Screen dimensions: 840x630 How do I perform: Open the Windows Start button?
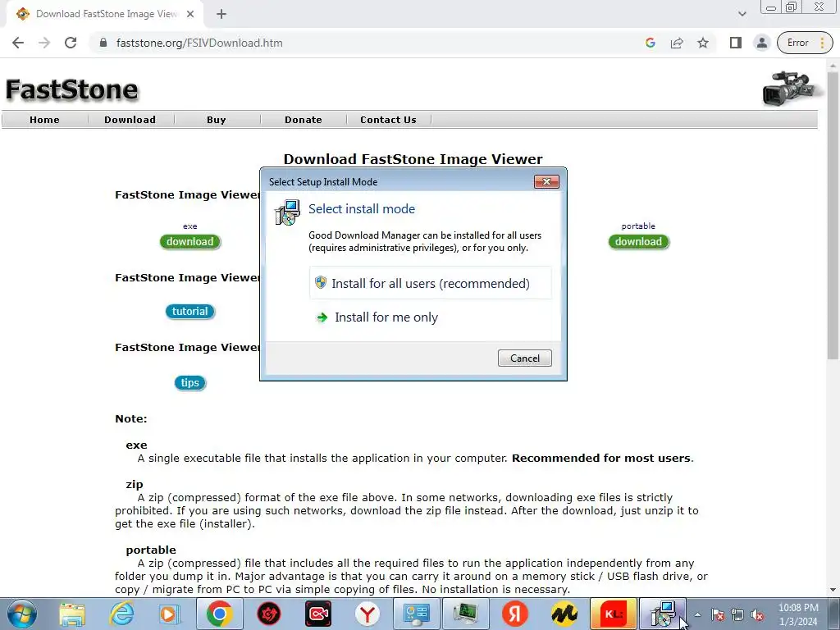pyautogui.click(x=21, y=614)
